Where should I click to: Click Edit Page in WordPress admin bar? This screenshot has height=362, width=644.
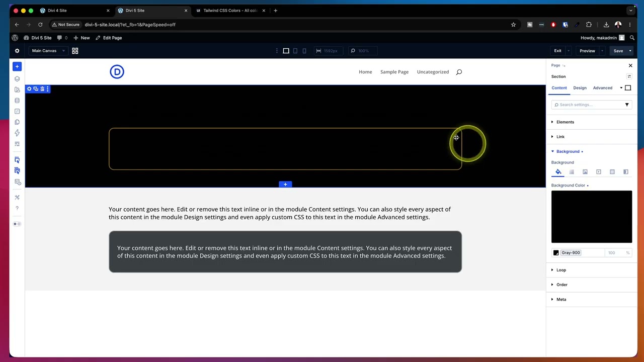[109, 38]
